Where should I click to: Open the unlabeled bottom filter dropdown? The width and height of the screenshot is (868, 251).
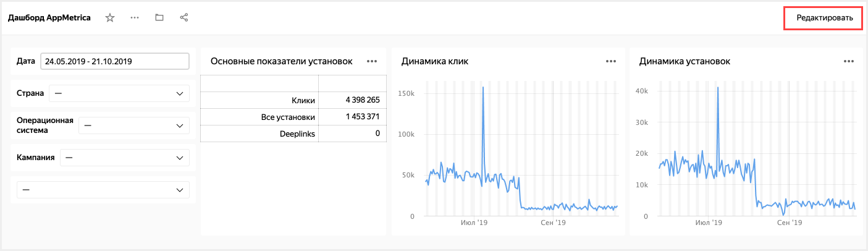[x=103, y=190]
